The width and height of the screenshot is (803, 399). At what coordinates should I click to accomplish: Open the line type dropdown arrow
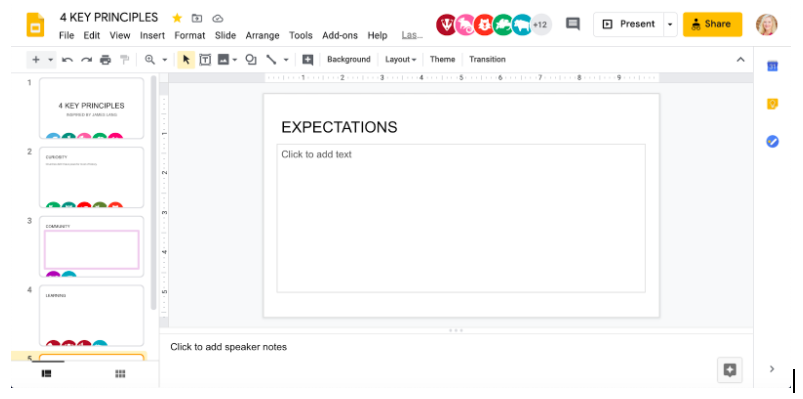[x=286, y=60]
